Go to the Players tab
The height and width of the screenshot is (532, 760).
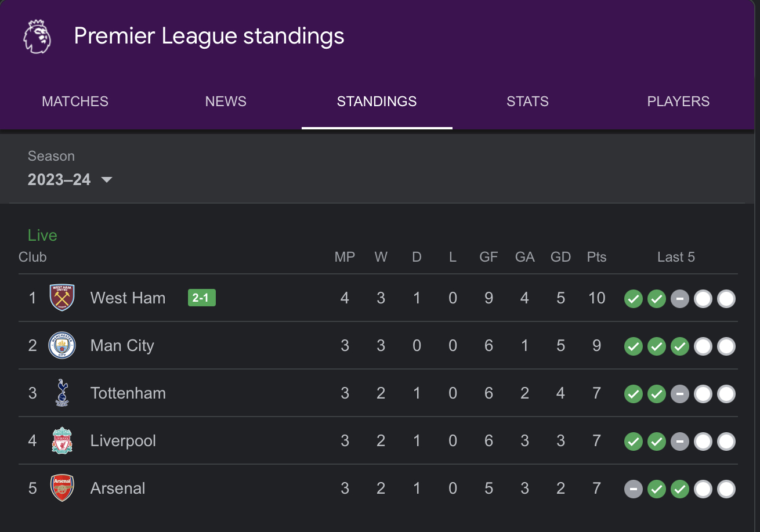click(678, 102)
